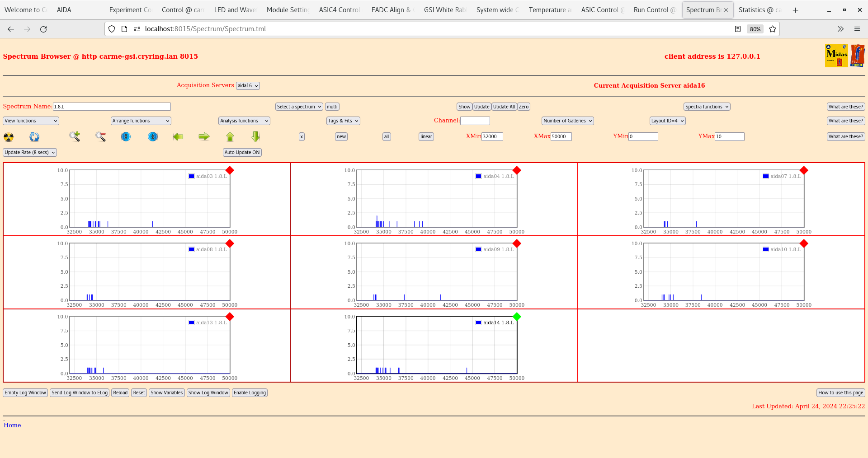The image size is (868, 458).
Task: Switch to the Statistics browser tab
Action: 759,9
